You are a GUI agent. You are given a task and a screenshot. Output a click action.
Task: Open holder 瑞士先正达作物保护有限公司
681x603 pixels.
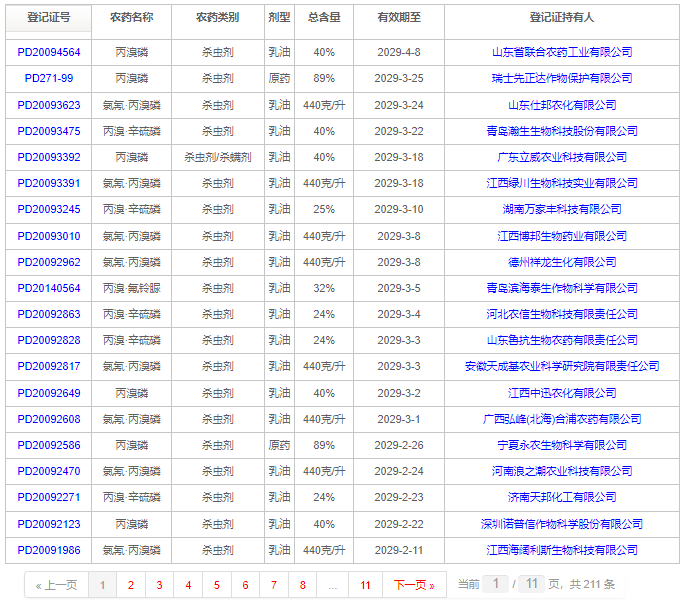coord(562,79)
